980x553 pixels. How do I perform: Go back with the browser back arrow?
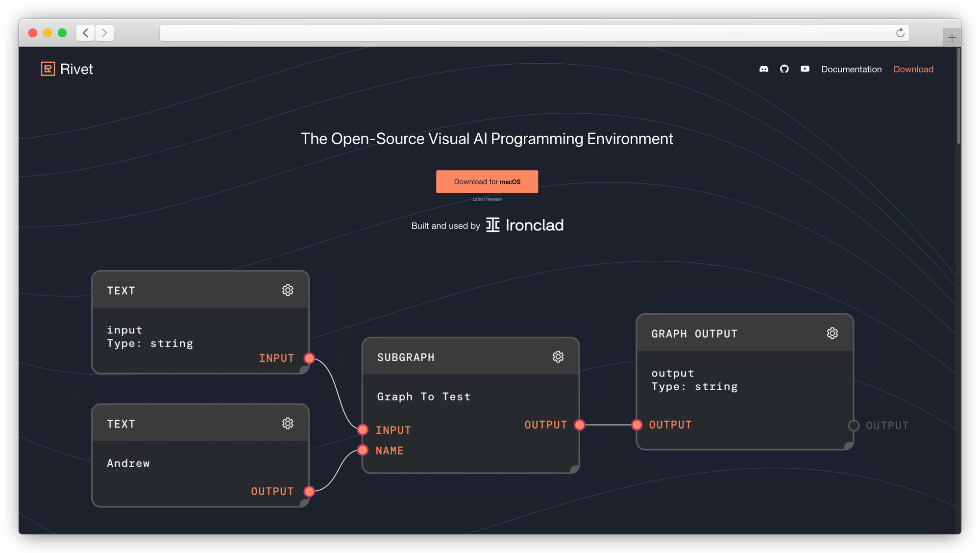click(x=85, y=33)
